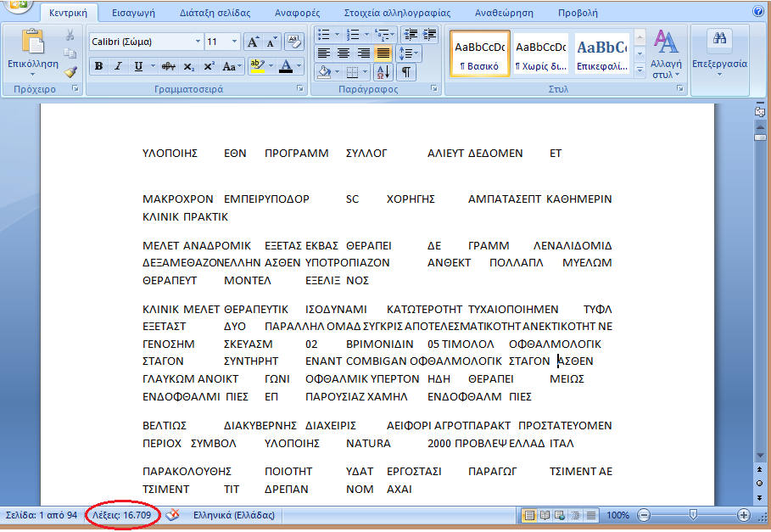The height and width of the screenshot is (532, 771).
Task: Toggle multilevel list
Action: coord(381,35)
